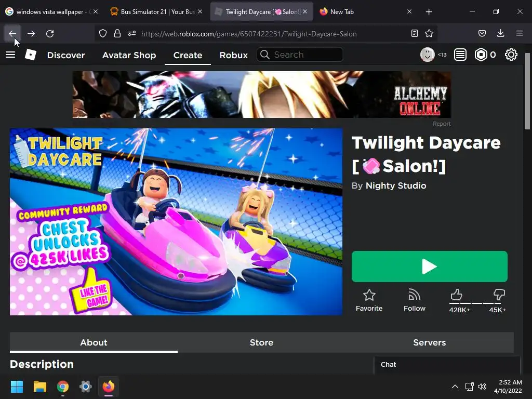Bookmark this page with the star icon
Screen dimensions: 532x399
tap(429, 33)
